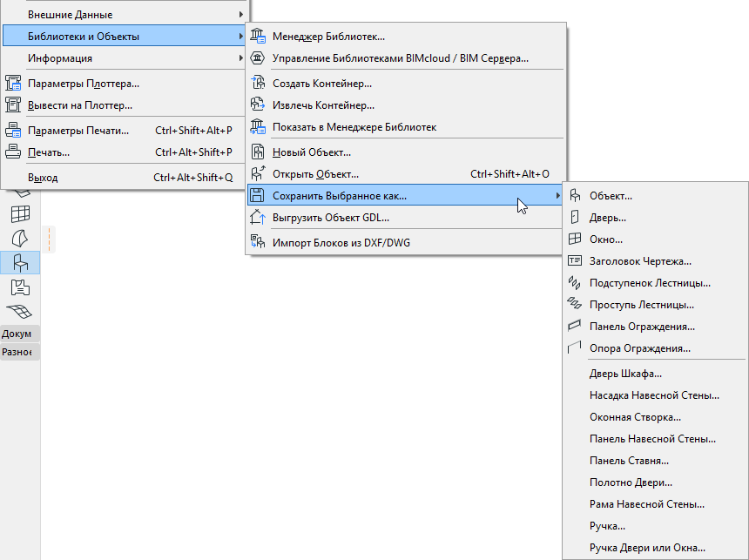Click the floppy disk icon for Сохранить Выбранное как
This screenshot has height=560, width=749.
pyautogui.click(x=258, y=195)
